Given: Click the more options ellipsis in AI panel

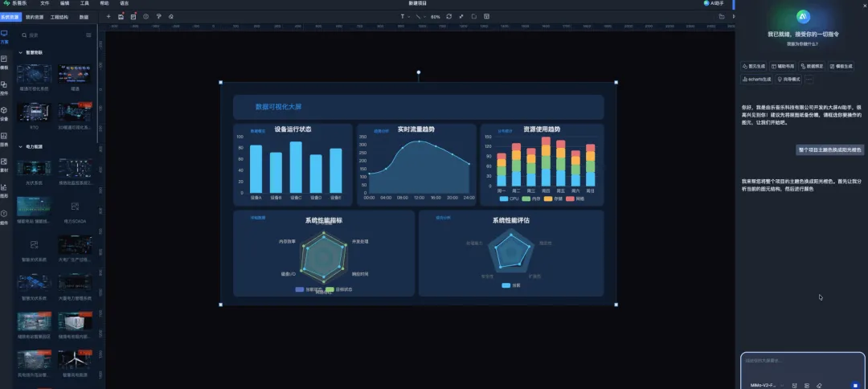Looking at the screenshot, I should (x=809, y=79).
